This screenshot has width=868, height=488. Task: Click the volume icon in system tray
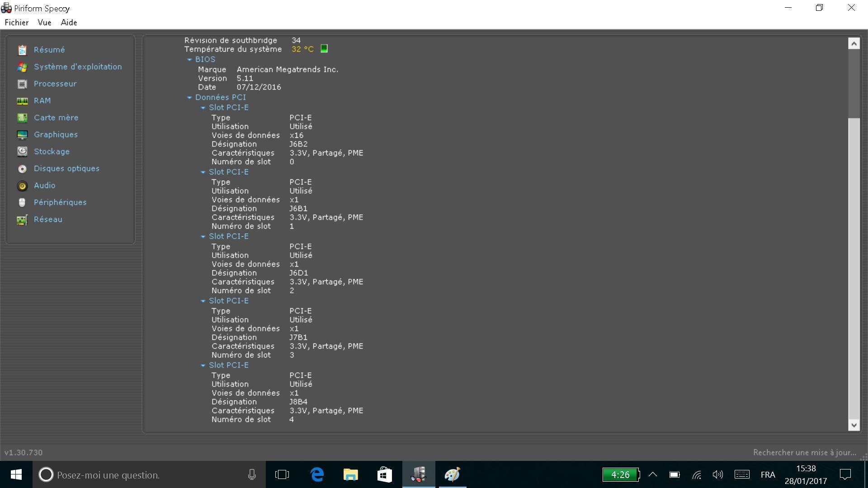(717, 474)
